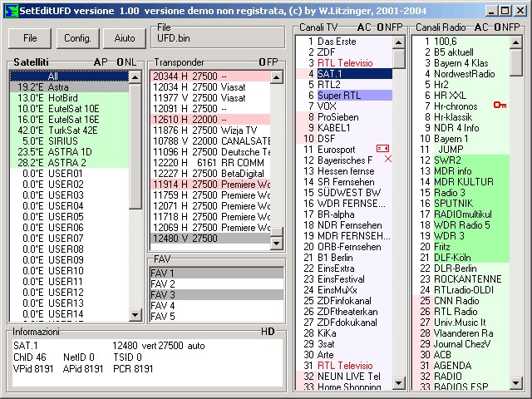The width and height of the screenshot is (532, 399).
Task: Toggle the 'F' sort letter in Transponder header
Action: click(x=268, y=62)
